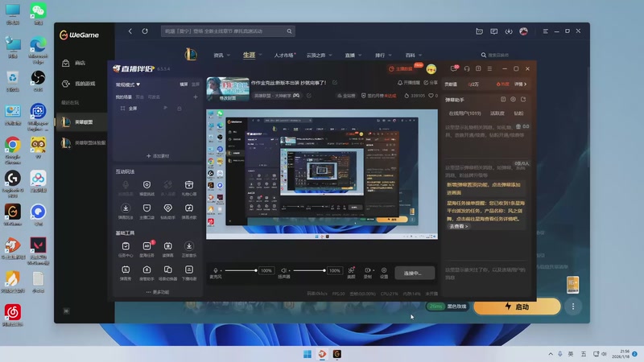Open messages icon with red badge in 直播伴侣 title bar
This screenshot has height=362, width=644.
point(454,68)
